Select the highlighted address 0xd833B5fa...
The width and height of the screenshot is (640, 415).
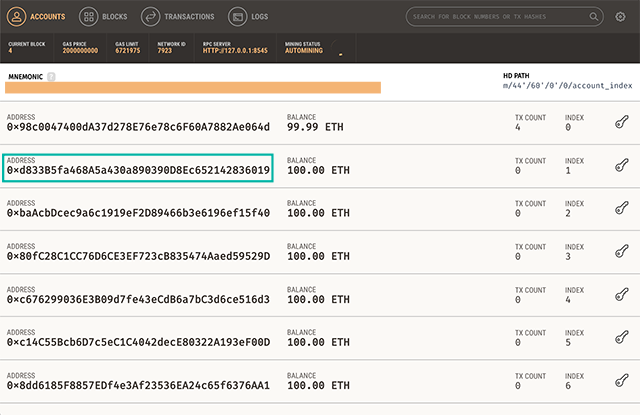(x=138, y=170)
